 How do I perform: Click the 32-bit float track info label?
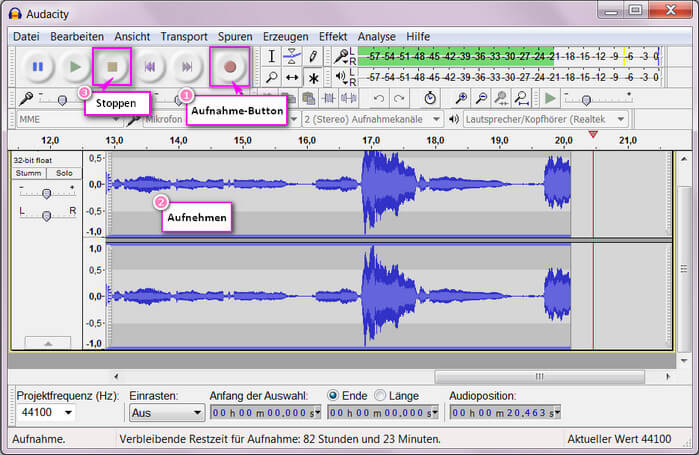(x=33, y=160)
